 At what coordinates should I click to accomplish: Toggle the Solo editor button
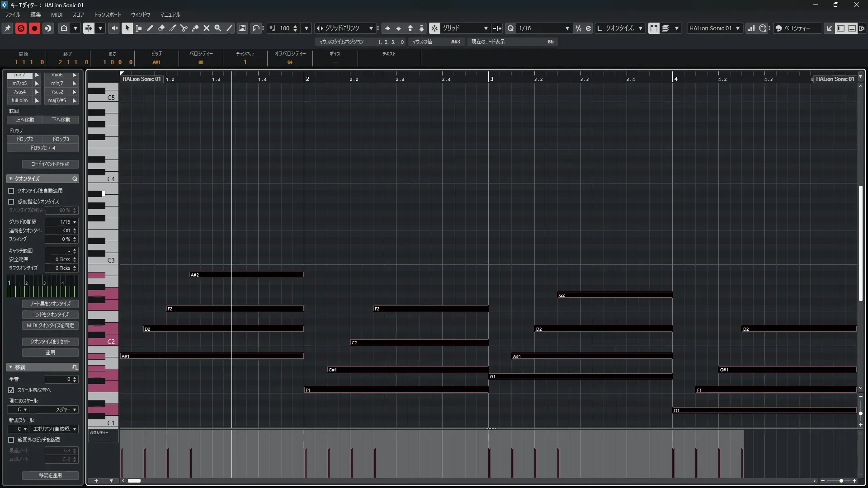(21, 28)
